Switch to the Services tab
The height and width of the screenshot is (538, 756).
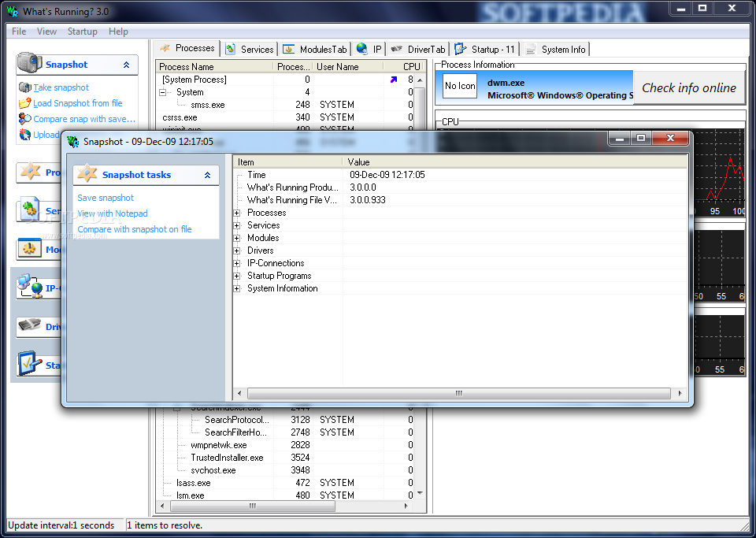point(250,49)
